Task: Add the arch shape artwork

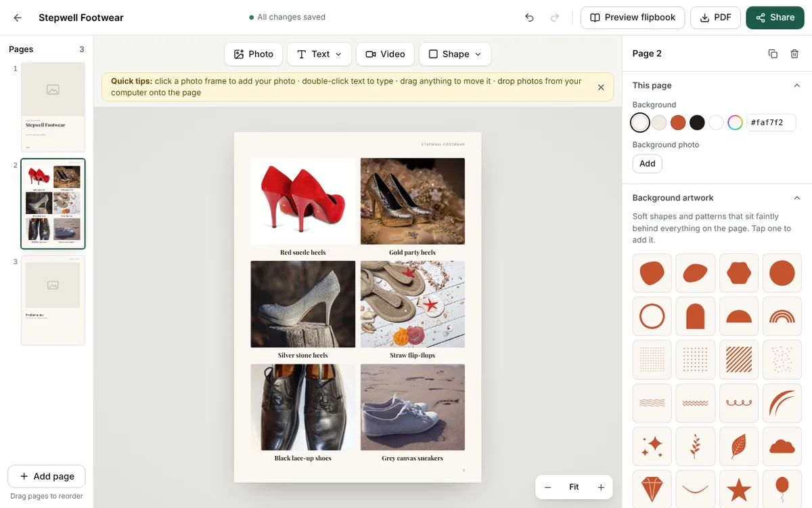Action: (696, 316)
